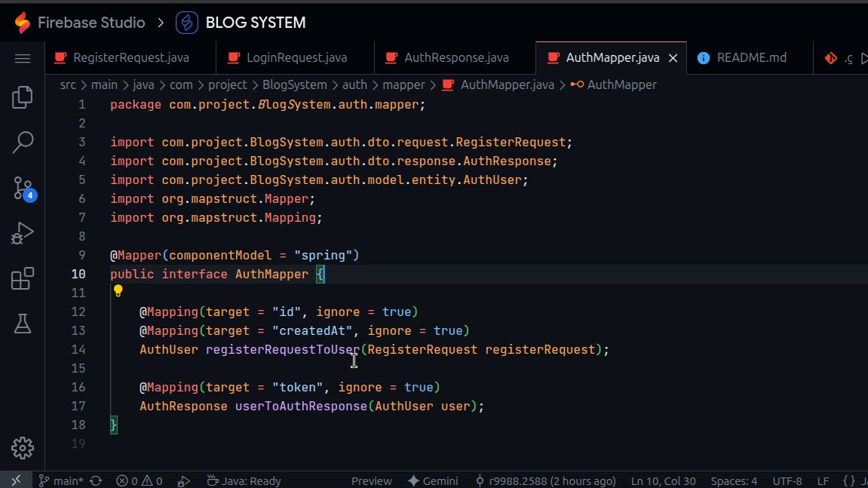This screenshot has height=488, width=868.
Task: Click the BLOG SYSTEM workspace icon
Action: click(x=187, y=23)
